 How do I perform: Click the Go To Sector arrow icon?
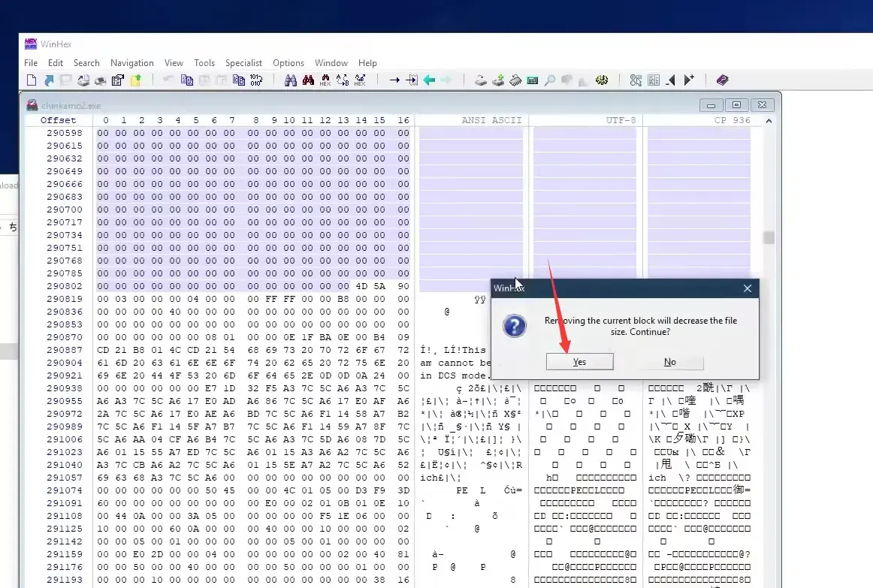pyautogui.click(x=412, y=80)
